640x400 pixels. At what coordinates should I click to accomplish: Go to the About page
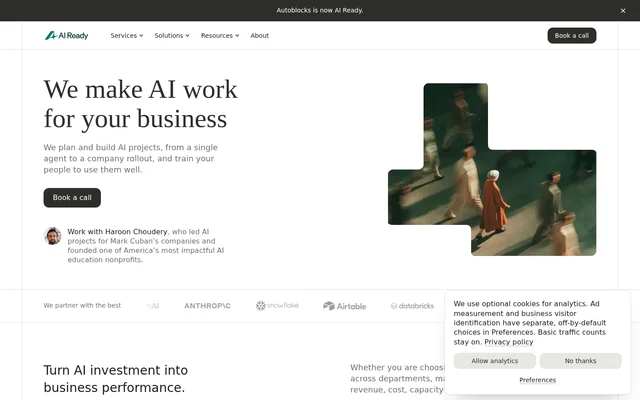pos(260,36)
